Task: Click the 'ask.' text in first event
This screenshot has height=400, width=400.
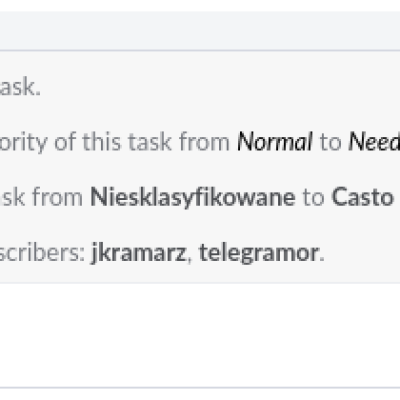Action: click(x=20, y=88)
